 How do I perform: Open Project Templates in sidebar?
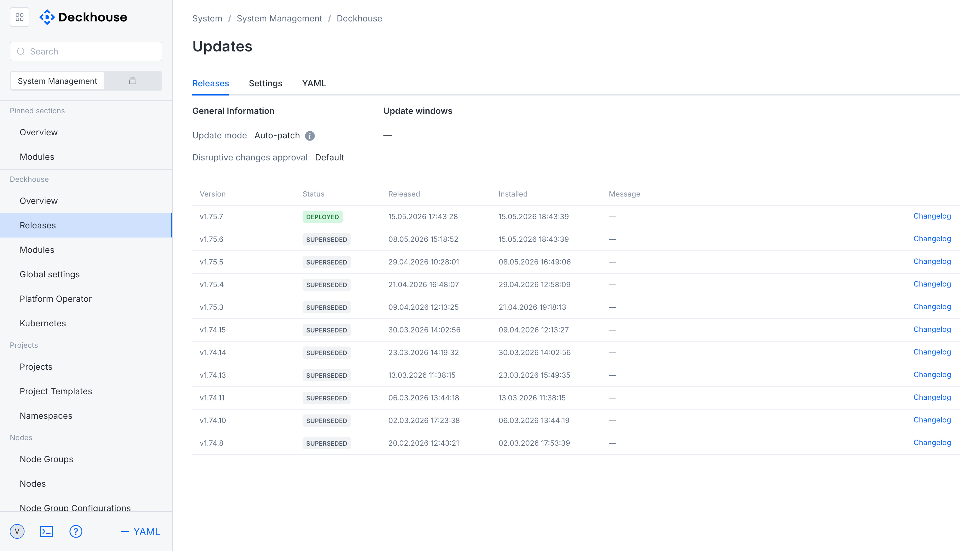(x=86, y=391)
